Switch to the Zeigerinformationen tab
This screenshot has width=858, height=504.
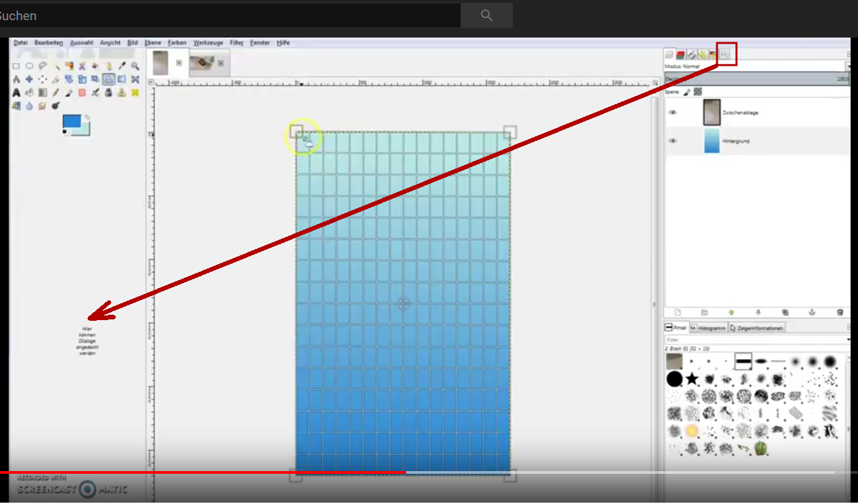pyautogui.click(x=757, y=327)
